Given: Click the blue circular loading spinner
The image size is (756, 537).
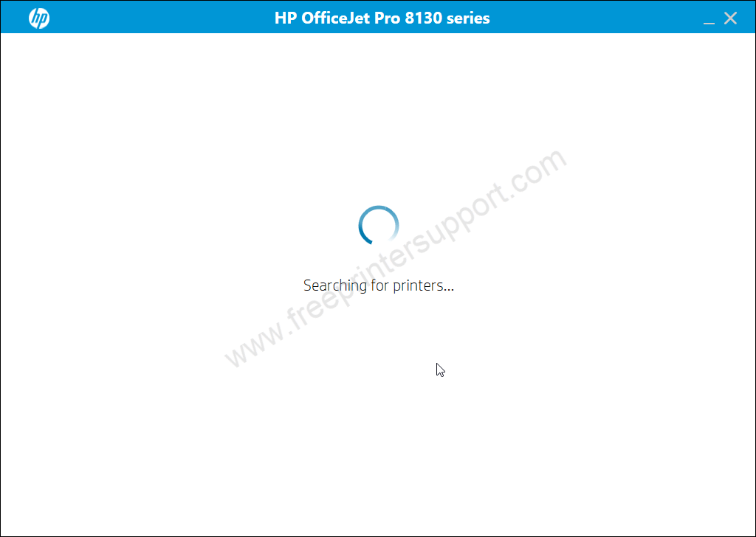Looking at the screenshot, I should pos(379,226).
